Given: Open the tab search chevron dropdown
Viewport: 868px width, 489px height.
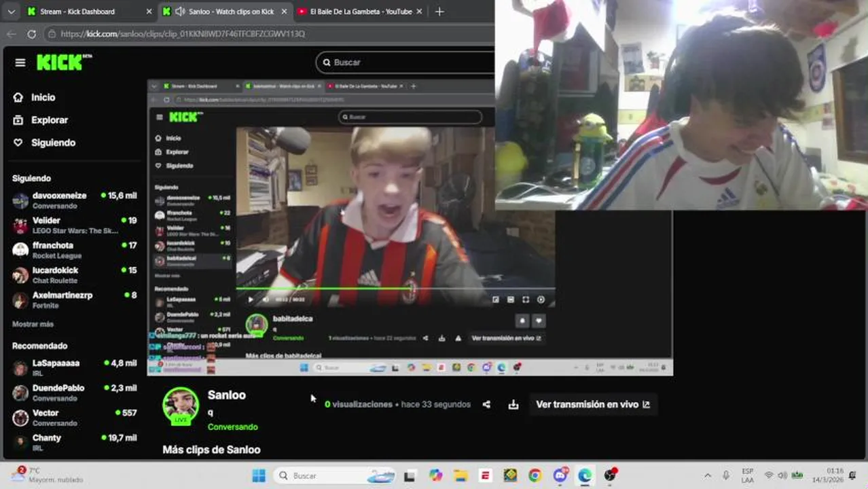Looking at the screenshot, I should 12,12.
